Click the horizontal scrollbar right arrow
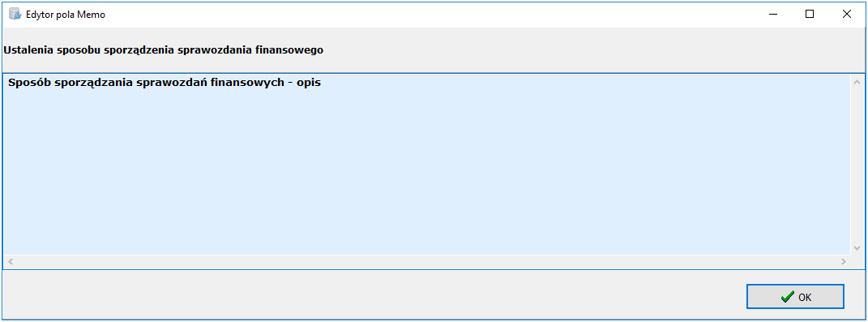This screenshot has height=322, width=868. (x=844, y=262)
